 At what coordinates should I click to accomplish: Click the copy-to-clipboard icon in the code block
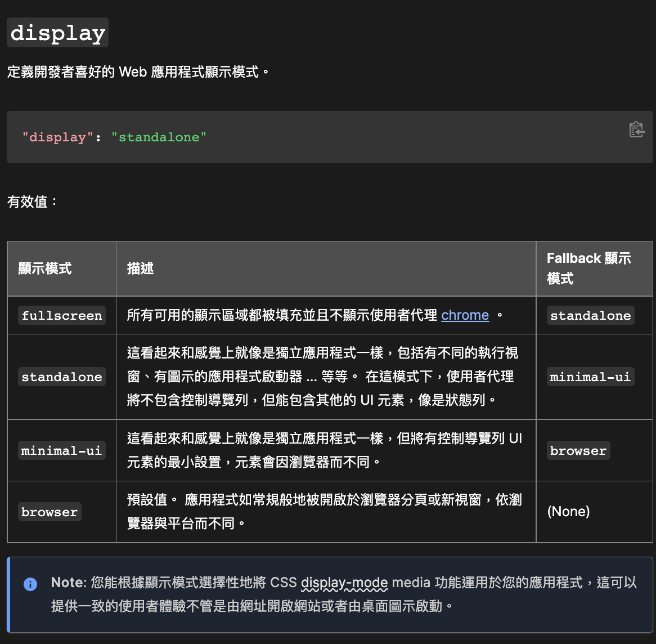(x=636, y=129)
